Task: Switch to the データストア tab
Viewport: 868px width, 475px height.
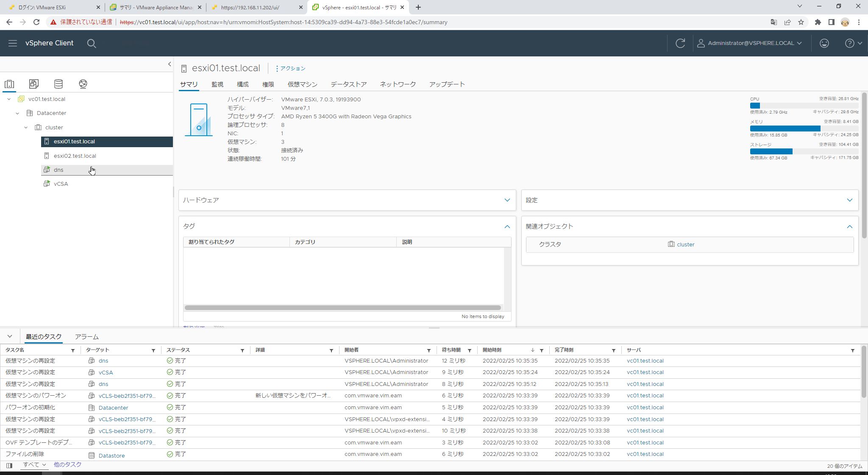Action: coord(348,84)
